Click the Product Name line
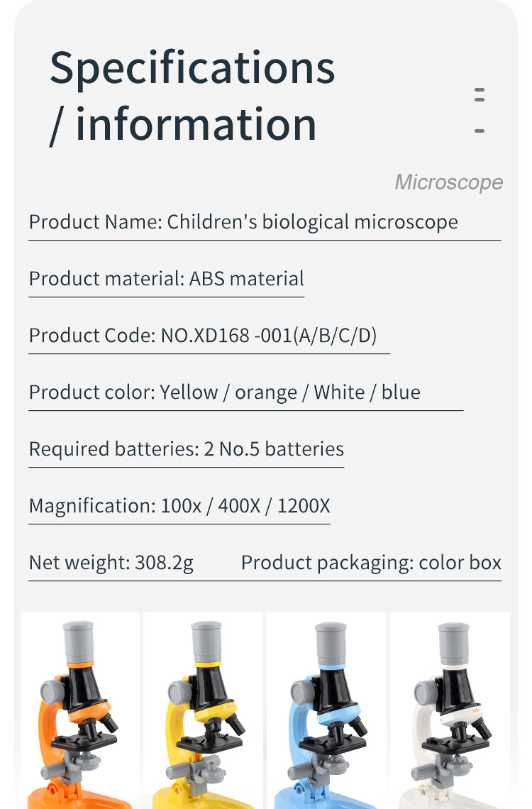The width and height of the screenshot is (532, 809). point(243,222)
